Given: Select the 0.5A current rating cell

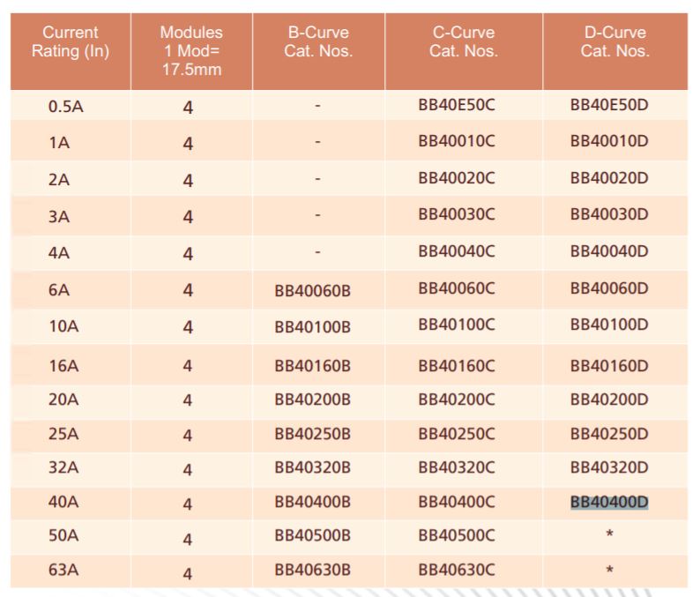Looking at the screenshot, I should (66, 108).
